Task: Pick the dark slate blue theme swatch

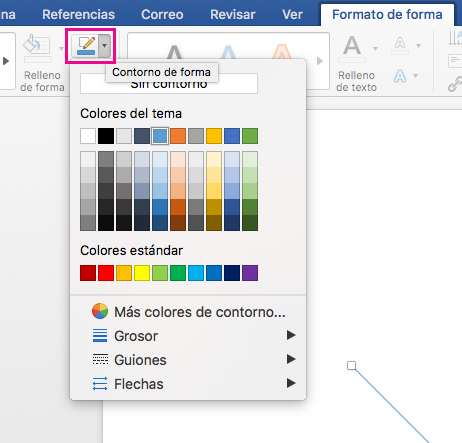Action: pyautogui.click(x=142, y=136)
